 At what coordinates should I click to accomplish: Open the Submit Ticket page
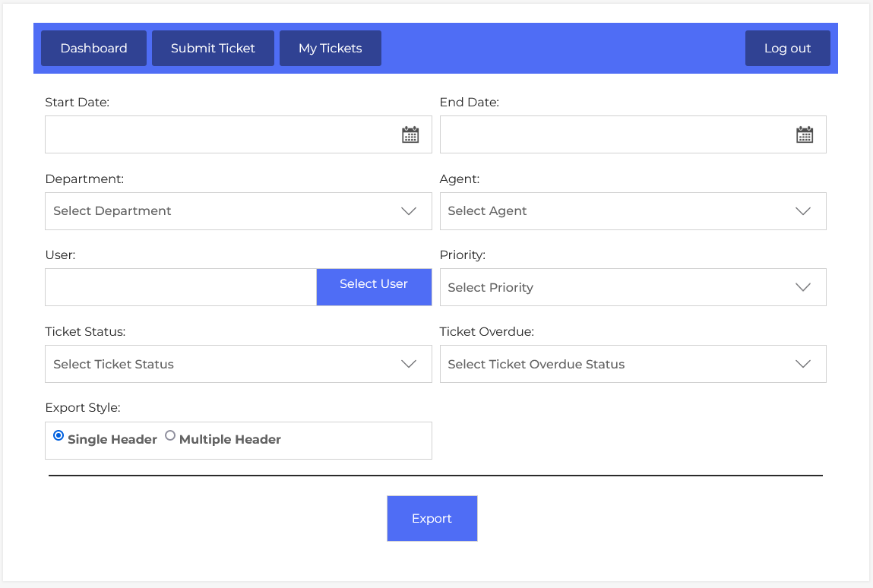pos(213,49)
